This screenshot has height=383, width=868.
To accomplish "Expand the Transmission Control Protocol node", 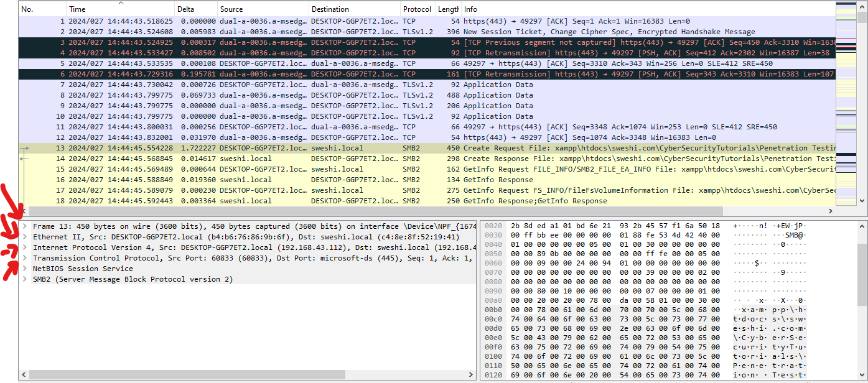I will (25, 258).
